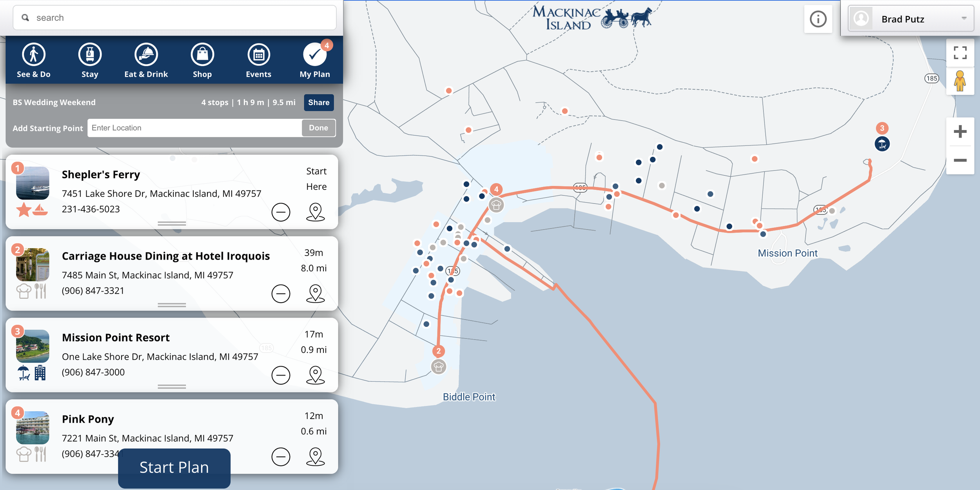Expand the Brad Putz account dropdown
Screen dimensions: 980x490
[x=964, y=18]
